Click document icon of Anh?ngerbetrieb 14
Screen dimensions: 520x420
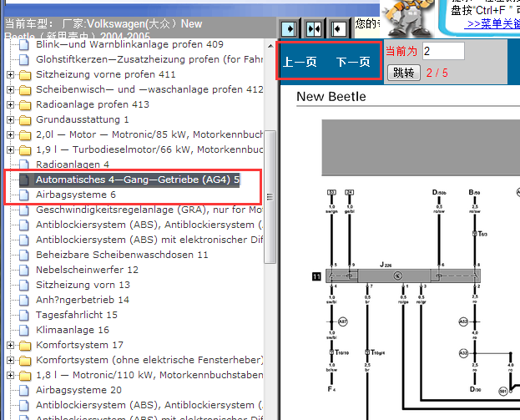pos(24,300)
